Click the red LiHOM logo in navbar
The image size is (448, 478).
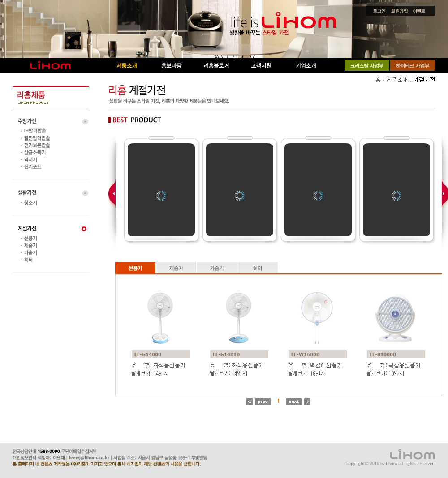[50, 65]
